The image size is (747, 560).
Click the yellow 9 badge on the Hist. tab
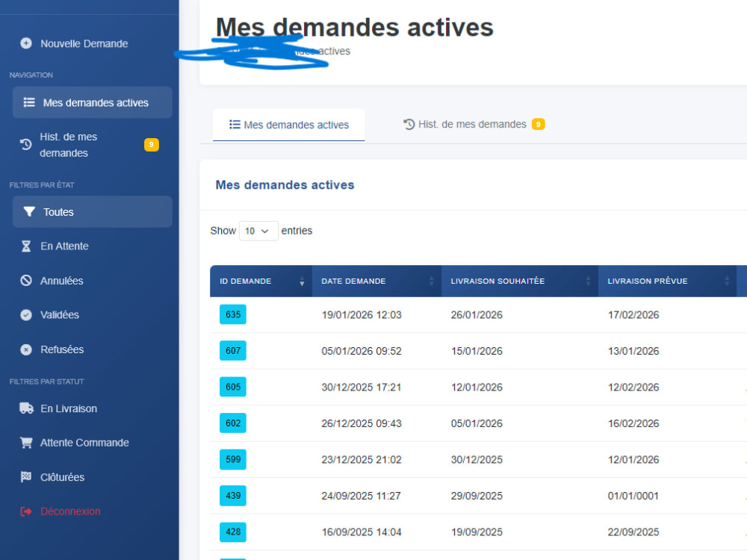pyautogui.click(x=539, y=124)
